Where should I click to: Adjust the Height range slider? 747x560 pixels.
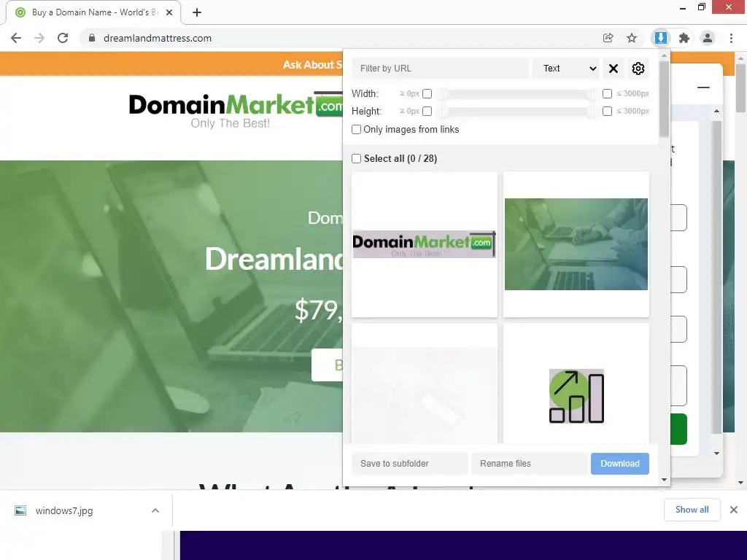[x=517, y=112]
